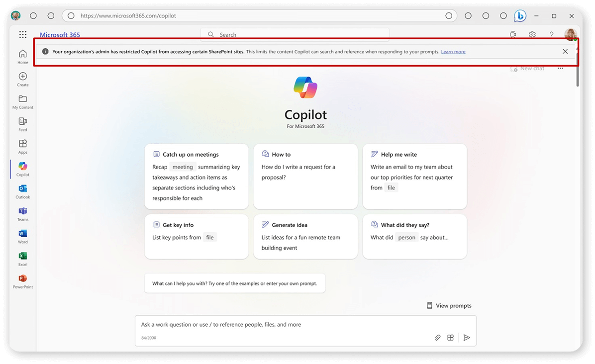Viewport: 595px width, 364px height.
Task: Select the Help me write card
Action: coord(415,177)
